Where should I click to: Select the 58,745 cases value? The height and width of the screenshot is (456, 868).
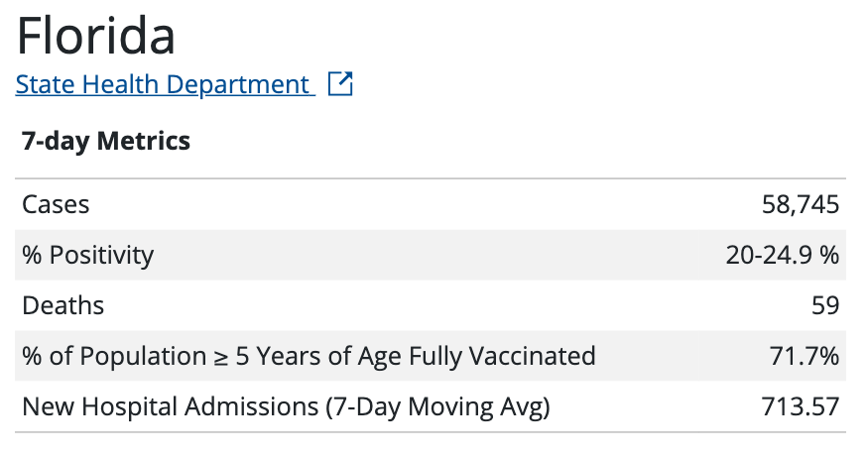tap(795, 205)
